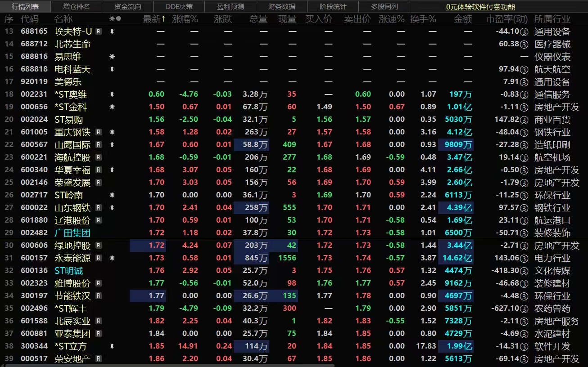Select row number 30 for 绿地控股

point(9,246)
